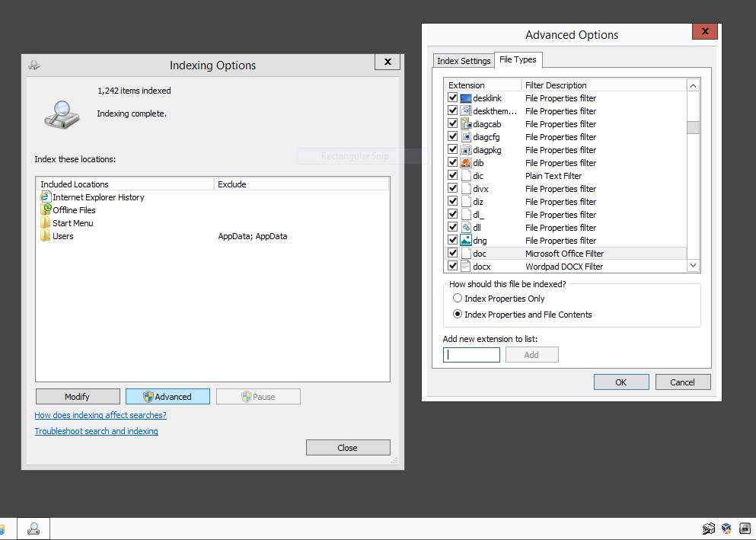Screen dimensions: 756x540
Task: Click the desklink file type icon
Action: point(466,98)
